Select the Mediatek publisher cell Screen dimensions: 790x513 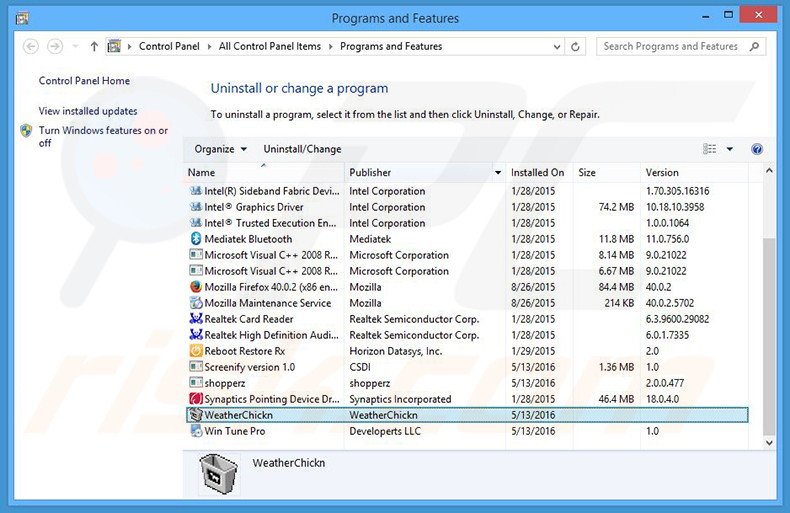tap(370, 239)
